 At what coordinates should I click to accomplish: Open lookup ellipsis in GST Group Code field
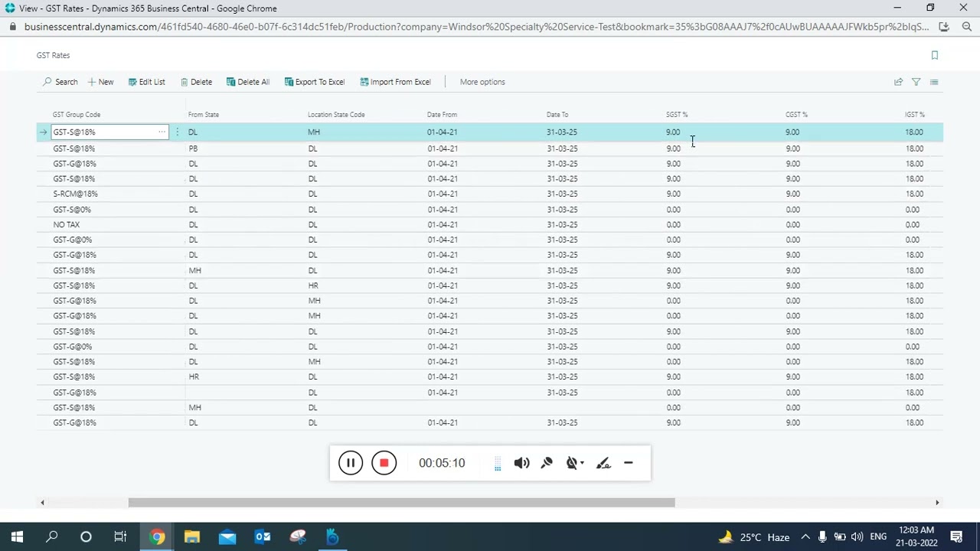coord(162,132)
